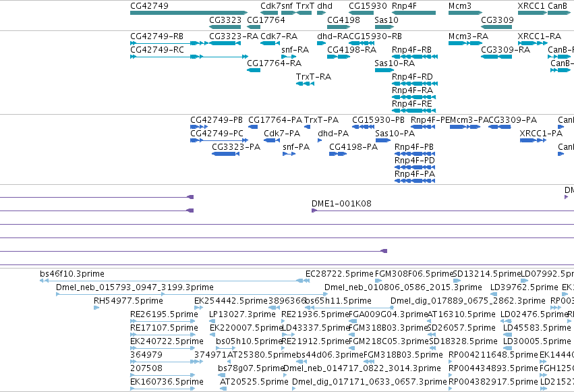Click the LP13027.3prime EST label
This screenshot has height=392, width=574.
[x=242, y=315]
